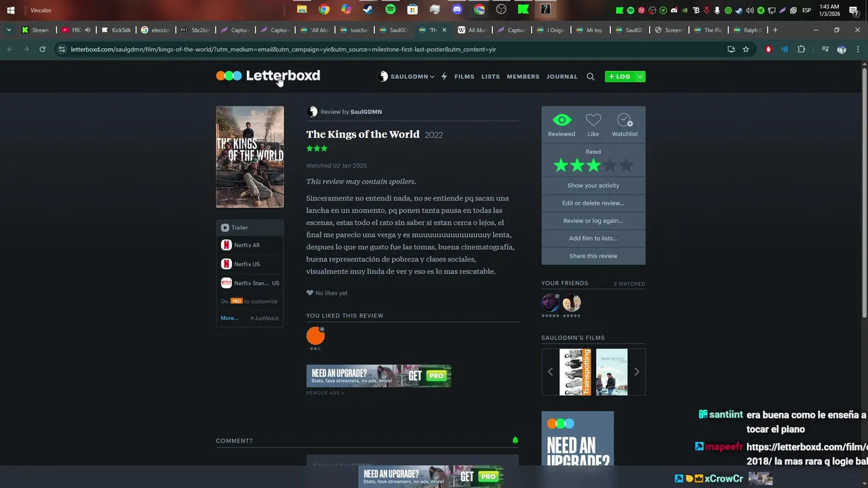The height and width of the screenshot is (488, 868).
Task: Open the orange avatar under liked review
Action: coord(315,335)
